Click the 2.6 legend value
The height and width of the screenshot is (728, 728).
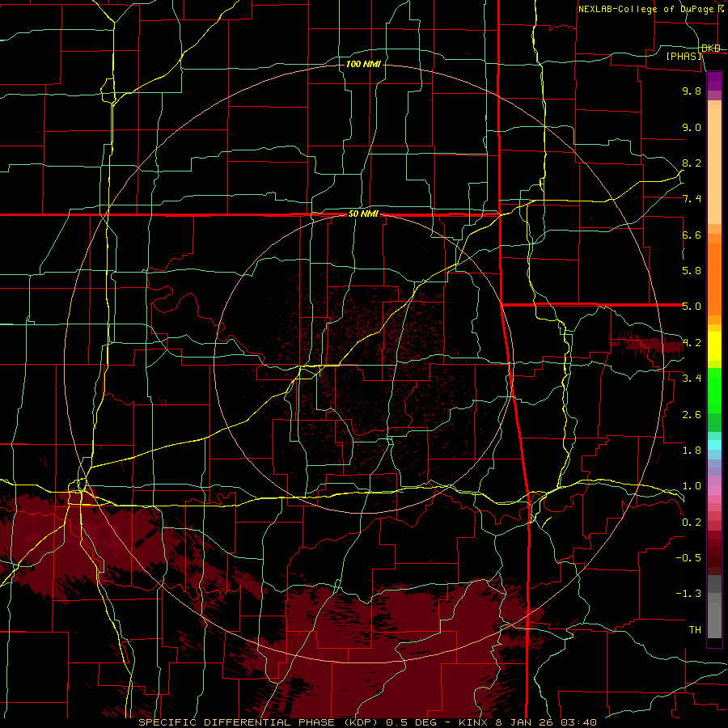[692, 415]
